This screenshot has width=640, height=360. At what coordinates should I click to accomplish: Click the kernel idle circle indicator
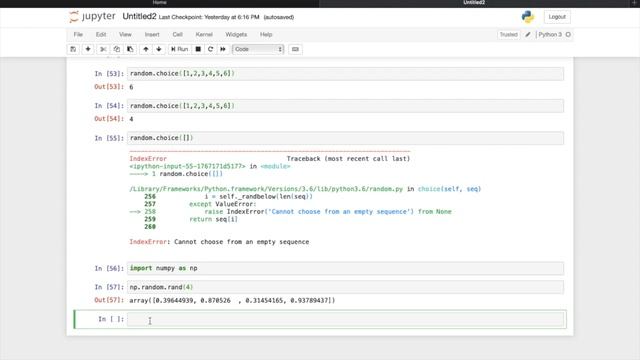pos(568,35)
